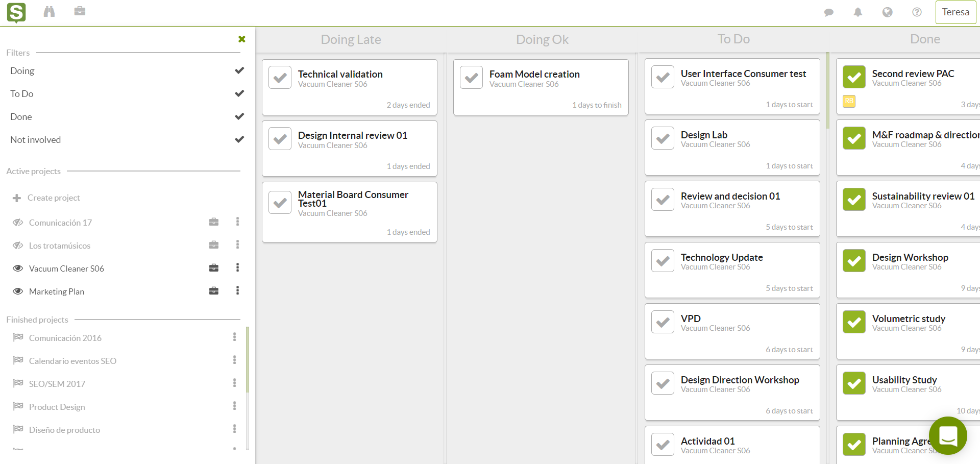Check off Technical validation task
Viewport: 980px width, 464px height.
[x=280, y=78]
